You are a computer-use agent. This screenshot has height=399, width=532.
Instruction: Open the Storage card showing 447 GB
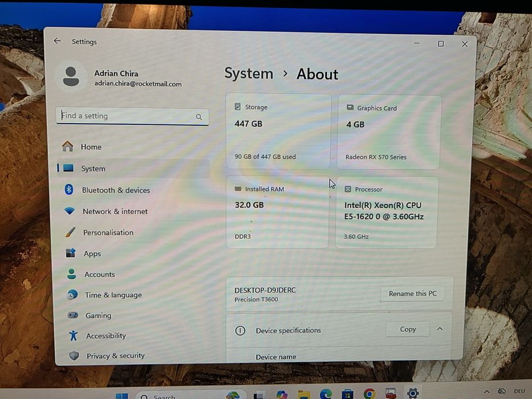coord(278,132)
